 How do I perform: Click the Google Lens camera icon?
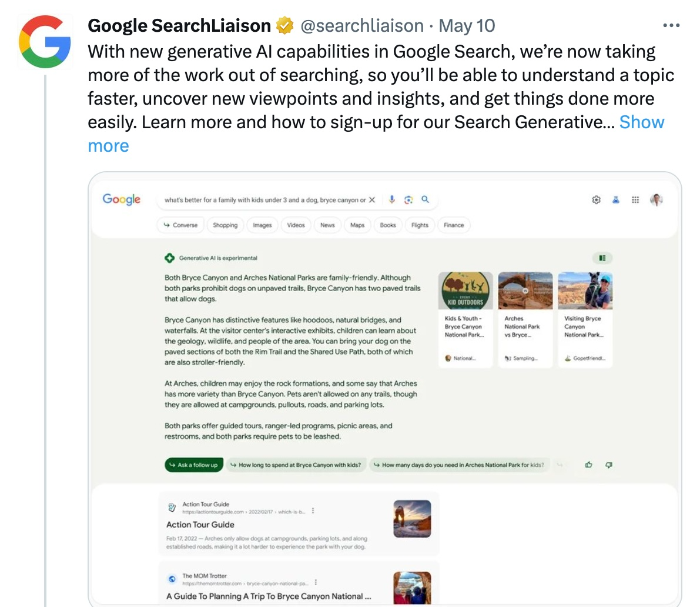(408, 200)
